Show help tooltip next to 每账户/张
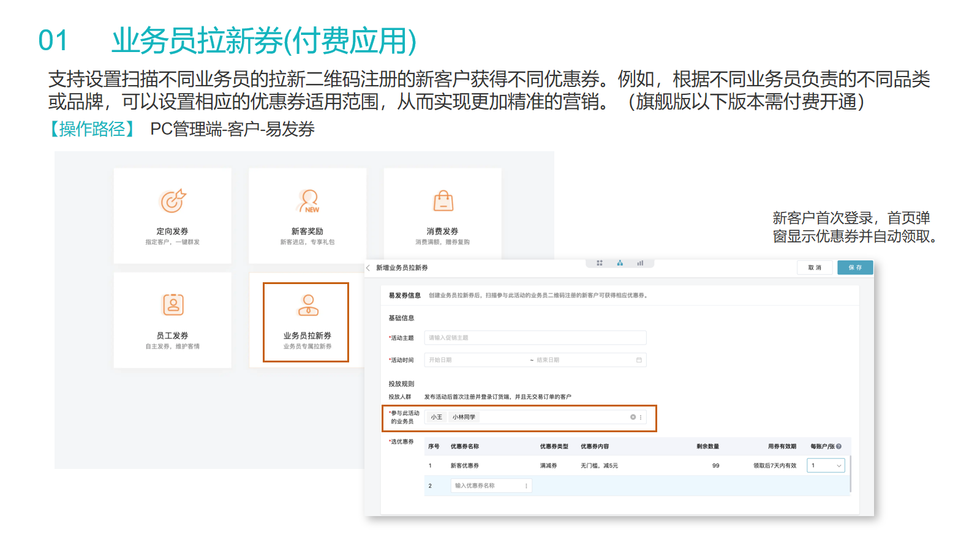 [839, 446]
